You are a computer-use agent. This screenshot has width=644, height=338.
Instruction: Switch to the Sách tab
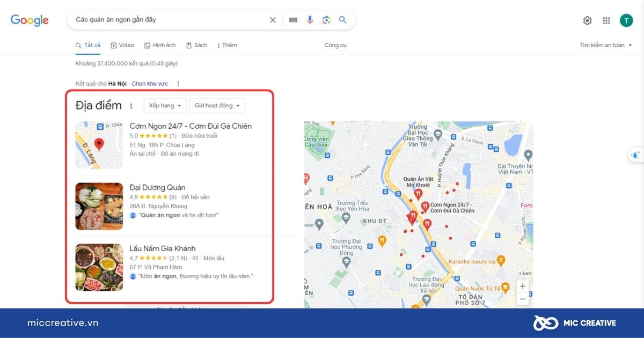(x=197, y=45)
